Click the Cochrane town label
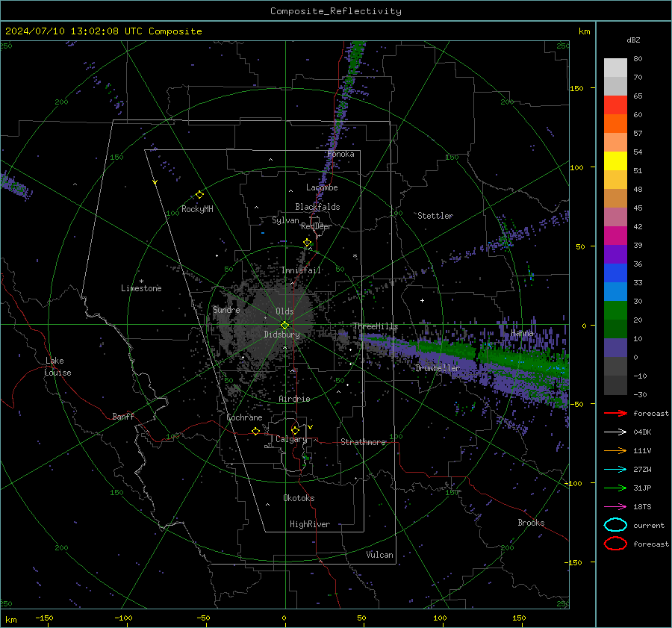Viewport: 672px width, 628px height. click(x=244, y=417)
